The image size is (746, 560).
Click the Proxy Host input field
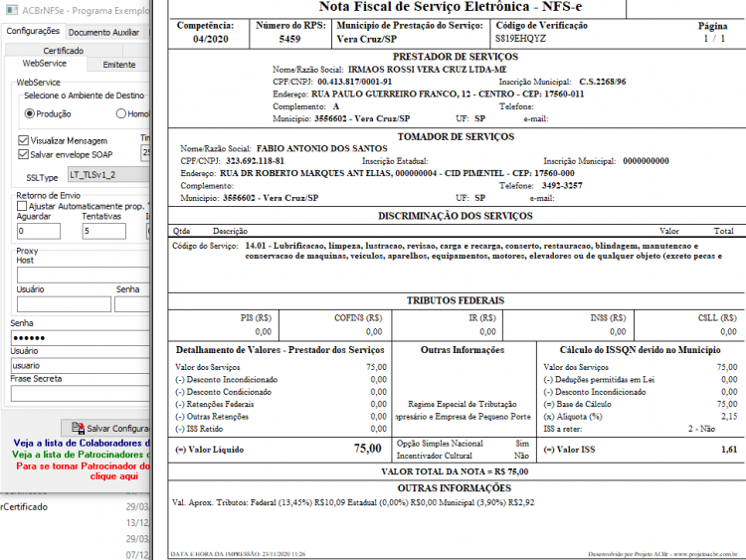point(84,275)
